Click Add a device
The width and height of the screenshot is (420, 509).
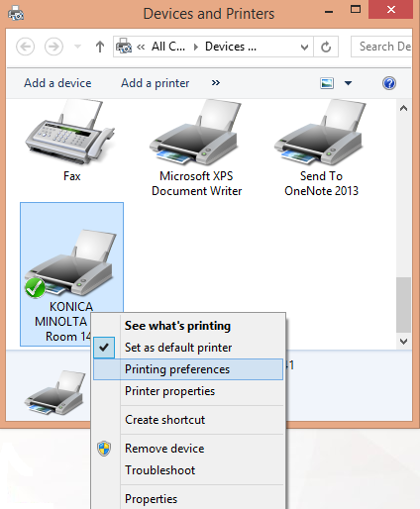tap(57, 83)
